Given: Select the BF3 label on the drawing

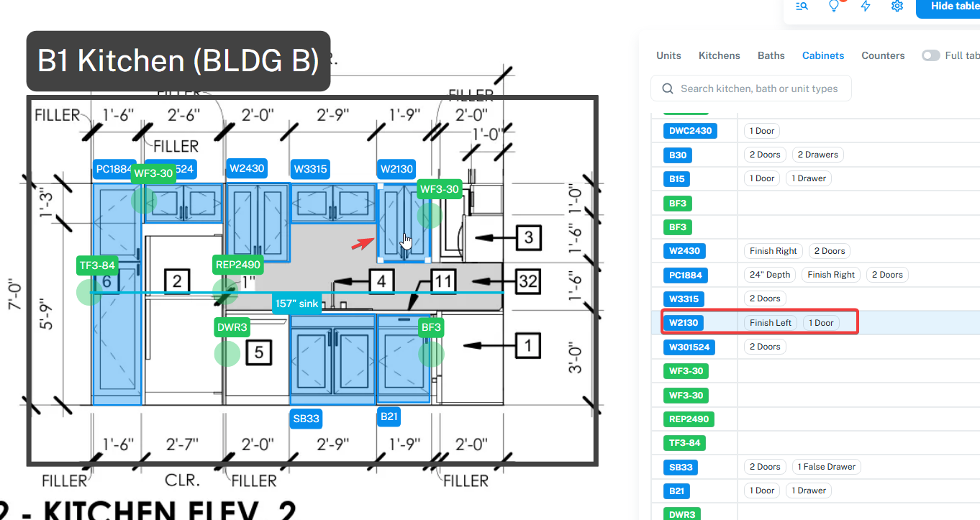Looking at the screenshot, I should 431,327.
